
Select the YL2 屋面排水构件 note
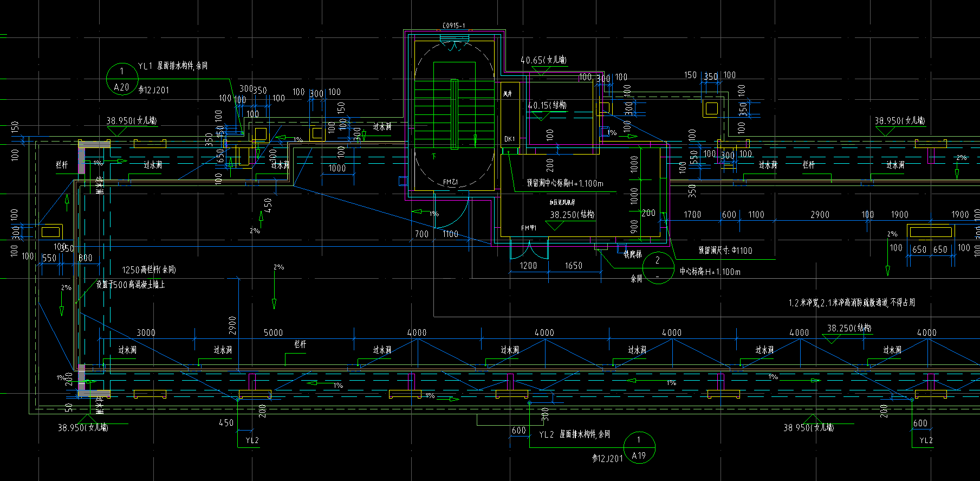pos(574,434)
